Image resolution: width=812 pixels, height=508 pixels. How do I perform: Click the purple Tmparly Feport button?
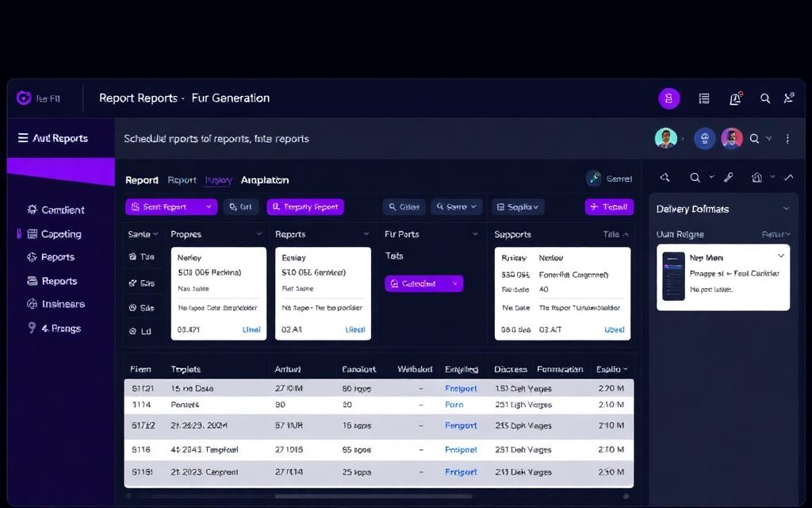pyautogui.click(x=305, y=206)
